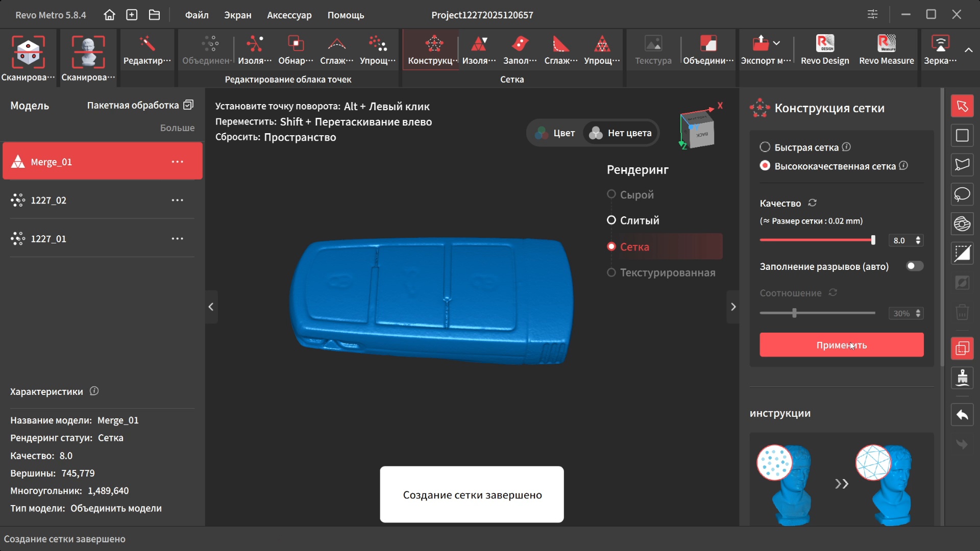The width and height of the screenshot is (980, 551).
Task: Click the batch processing button
Action: click(x=140, y=105)
